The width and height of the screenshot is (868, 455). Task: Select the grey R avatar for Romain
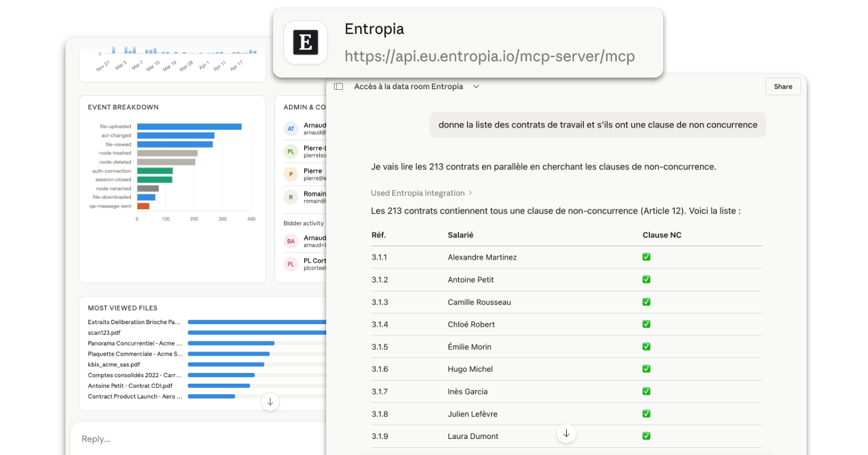291,197
